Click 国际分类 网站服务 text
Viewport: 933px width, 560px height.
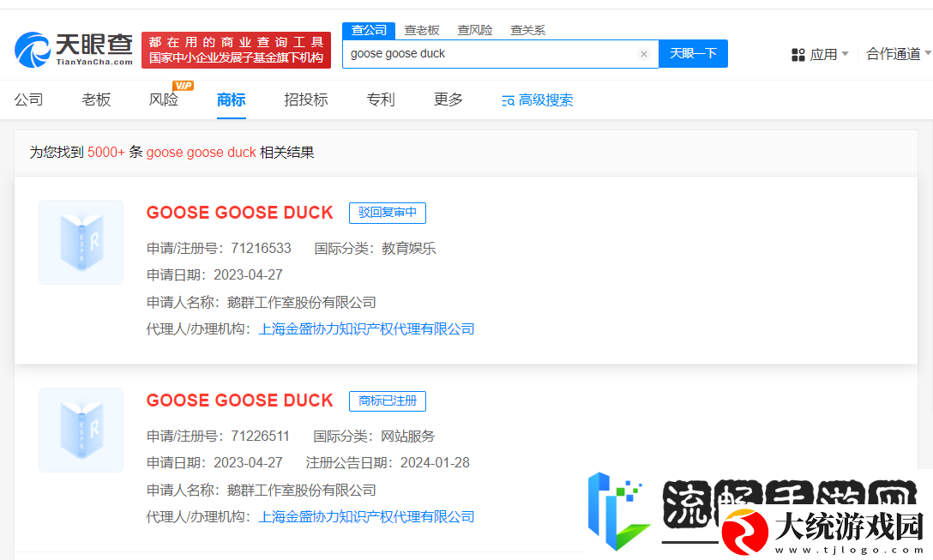pyautogui.click(x=374, y=437)
